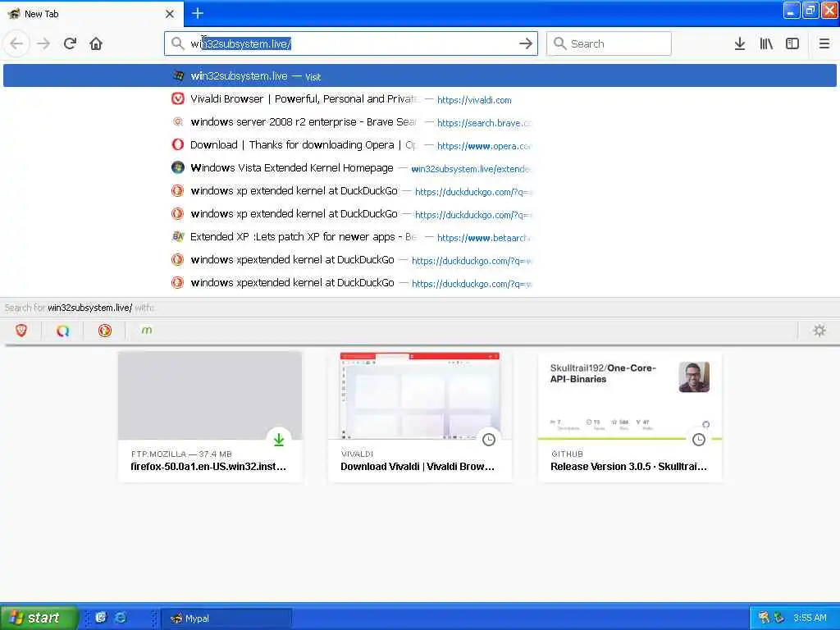This screenshot has width=840, height=630.
Task: Open a new tab with plus button
Action: pos(197,13)
